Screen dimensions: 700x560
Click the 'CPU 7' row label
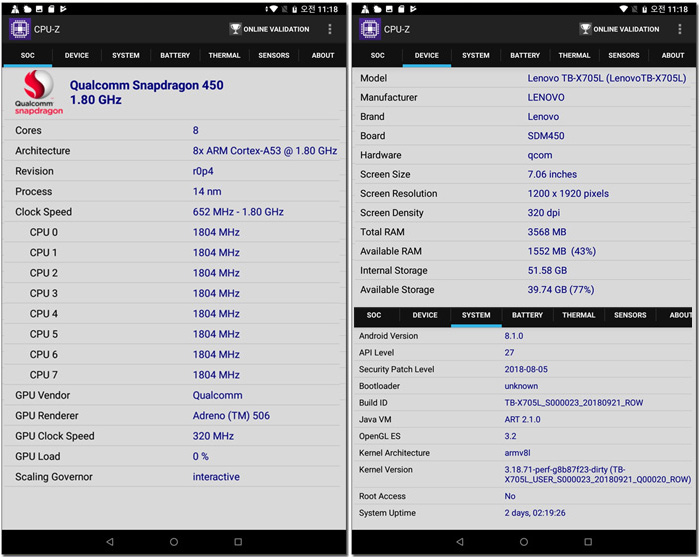[43, 375]
